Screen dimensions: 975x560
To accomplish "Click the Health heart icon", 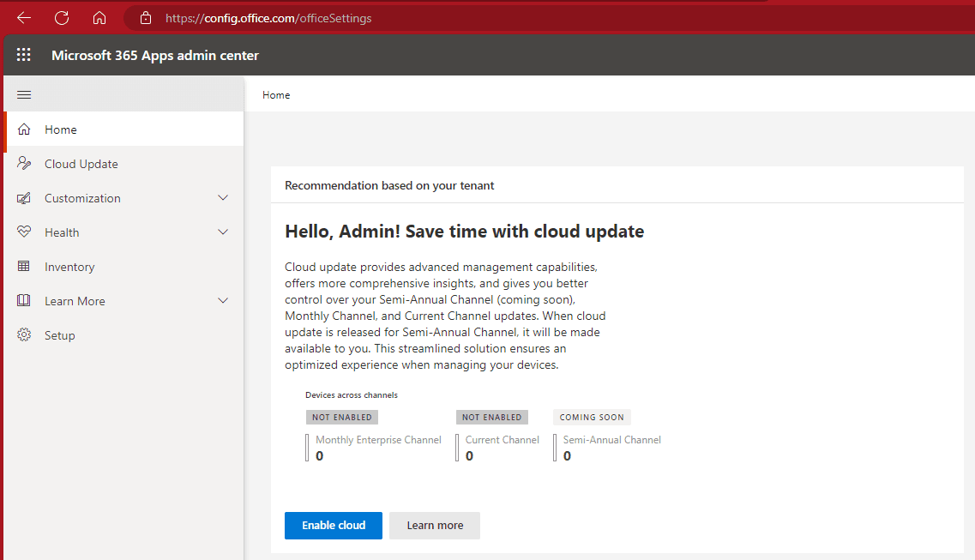I will click(x=24, y=232).
